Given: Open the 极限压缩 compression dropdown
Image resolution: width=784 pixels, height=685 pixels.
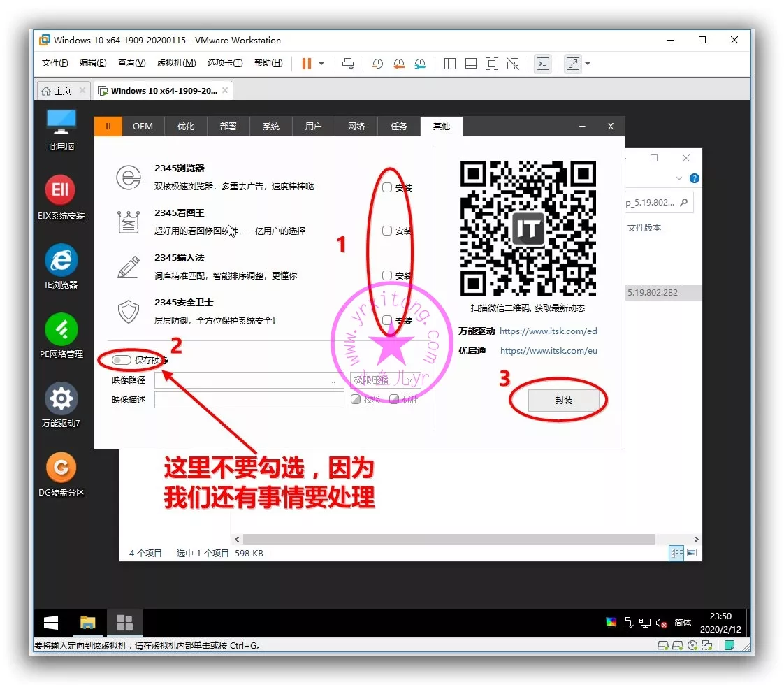Looking at the screenshot, I should (385, 380).
